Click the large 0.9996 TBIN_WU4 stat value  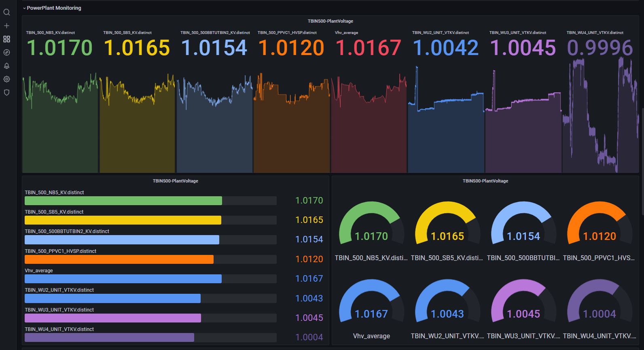click(600, 48)
